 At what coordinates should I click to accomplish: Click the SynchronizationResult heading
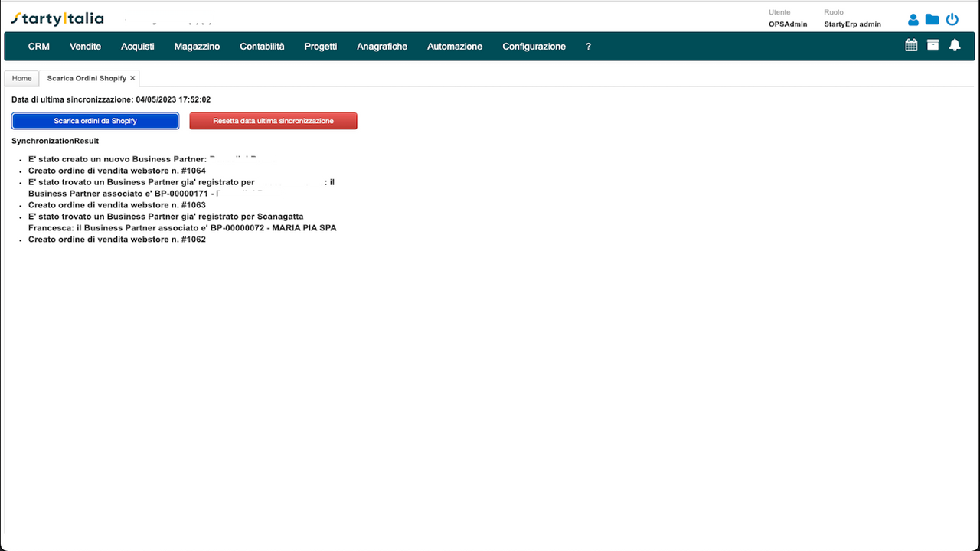tap(55, 141)
